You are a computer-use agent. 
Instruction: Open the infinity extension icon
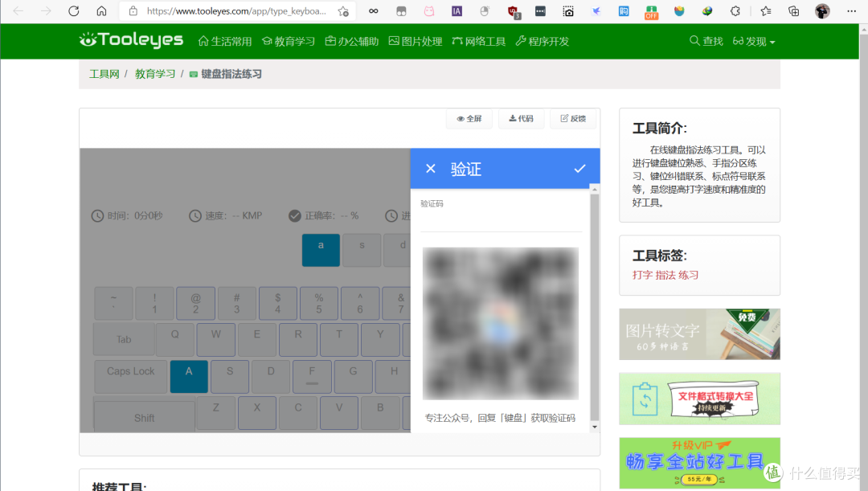point(374,11)
